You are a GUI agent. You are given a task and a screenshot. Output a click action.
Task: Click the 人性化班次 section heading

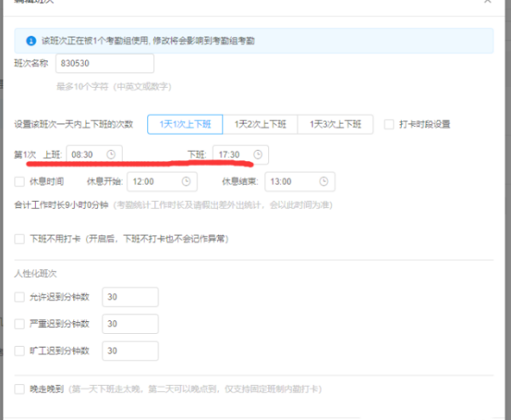coord(35,273)
